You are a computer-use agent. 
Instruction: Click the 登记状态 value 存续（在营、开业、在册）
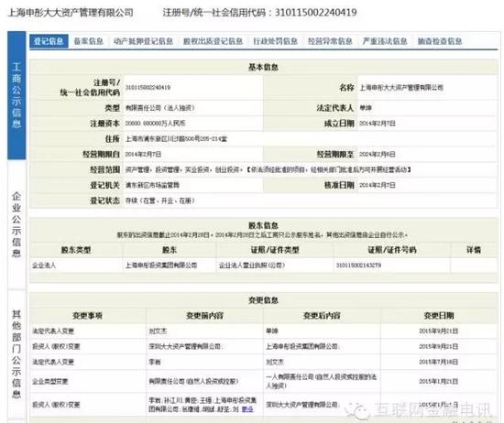point(159,201)
